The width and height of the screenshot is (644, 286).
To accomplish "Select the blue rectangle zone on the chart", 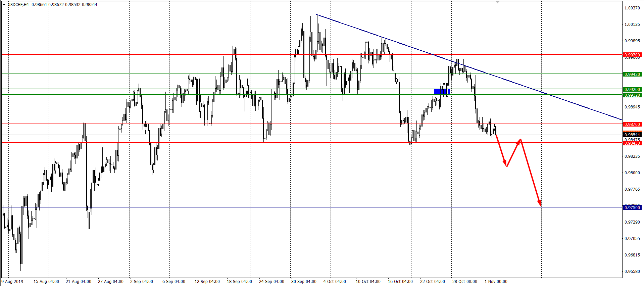I will (442, 92).
